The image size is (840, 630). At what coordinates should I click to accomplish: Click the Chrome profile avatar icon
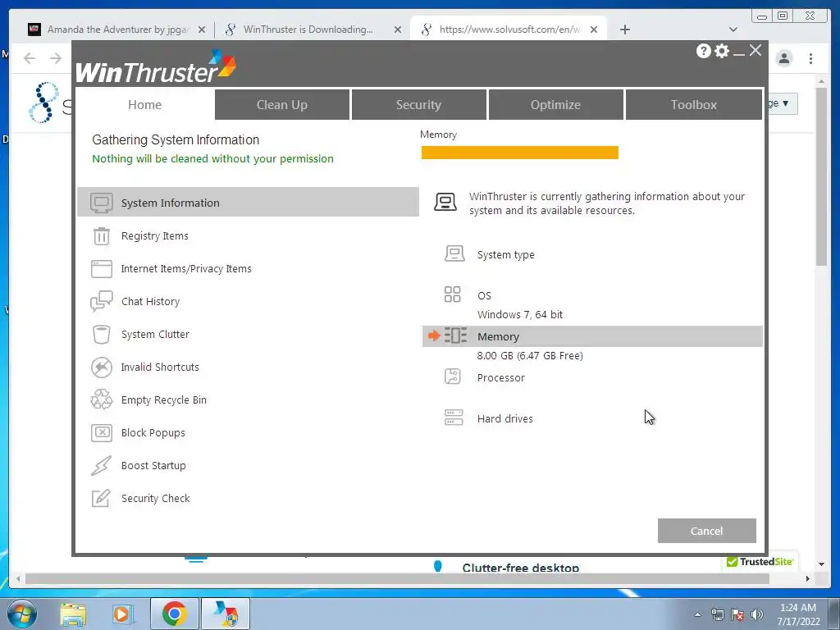(x=783, y=58)
